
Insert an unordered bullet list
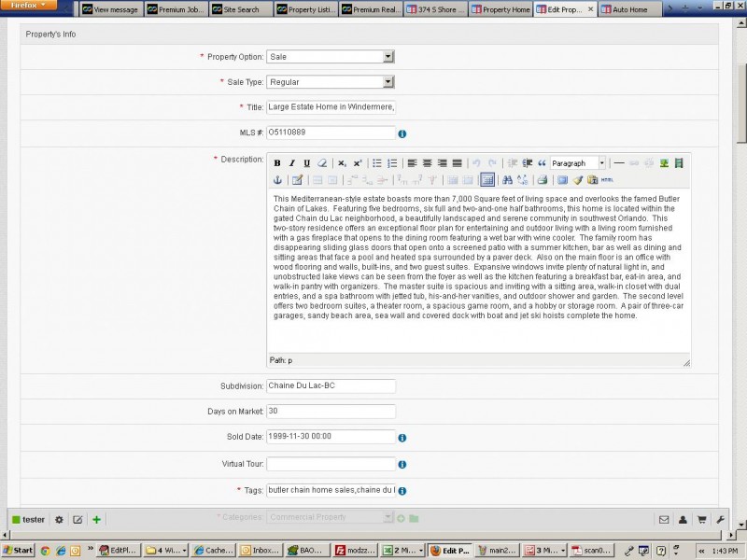point(377,163)
